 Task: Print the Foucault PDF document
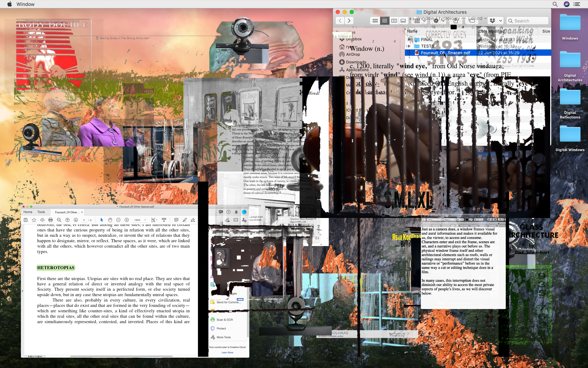click(51, 220)
